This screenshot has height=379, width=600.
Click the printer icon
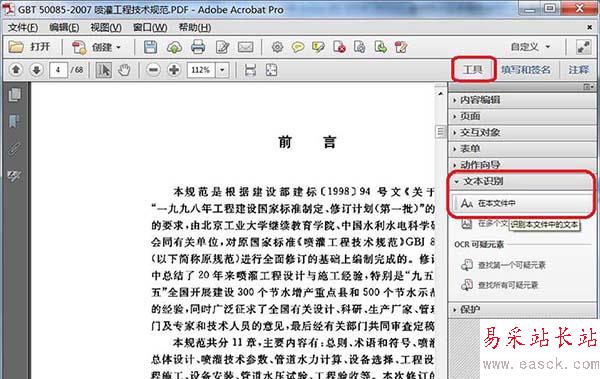198,47
